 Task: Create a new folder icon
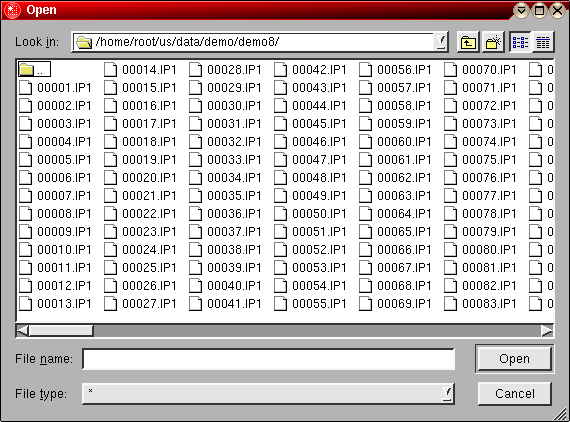tap(493, 43)
